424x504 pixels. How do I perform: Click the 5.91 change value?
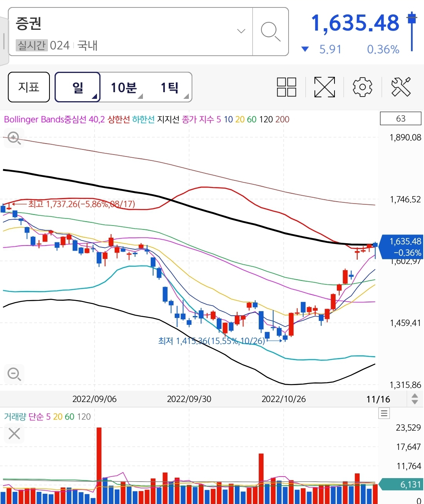pyautogui.click(x=330, y=49)
